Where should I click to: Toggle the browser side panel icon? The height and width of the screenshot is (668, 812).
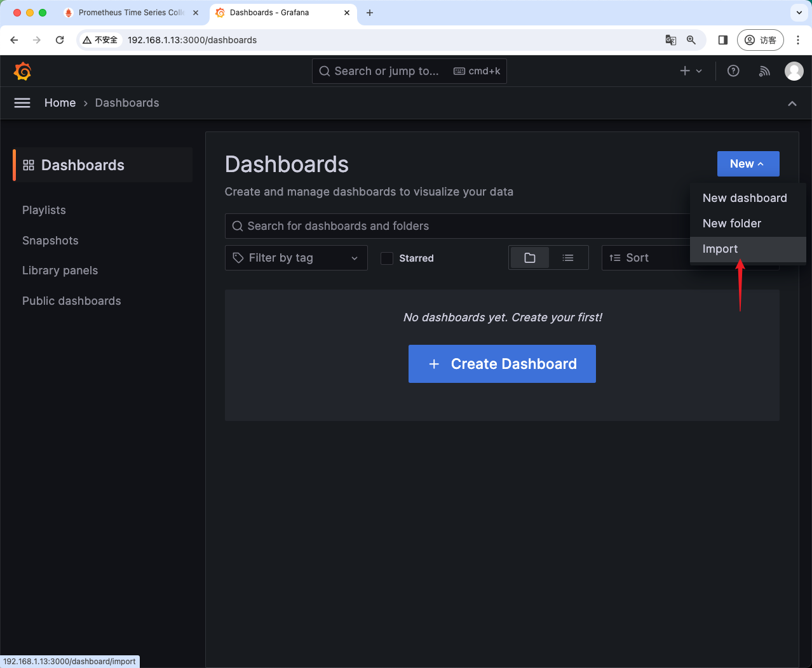723,40
